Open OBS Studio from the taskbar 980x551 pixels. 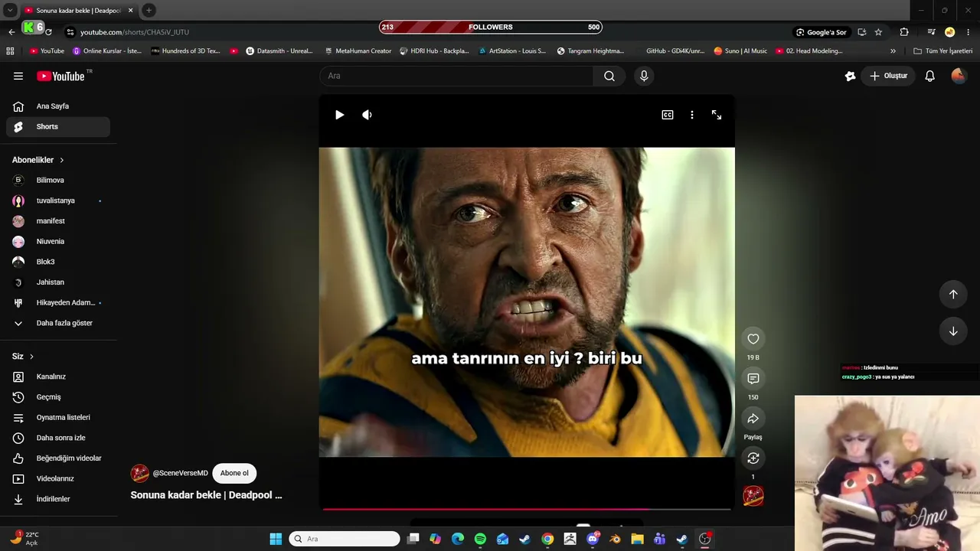click(x=704, y=539)
